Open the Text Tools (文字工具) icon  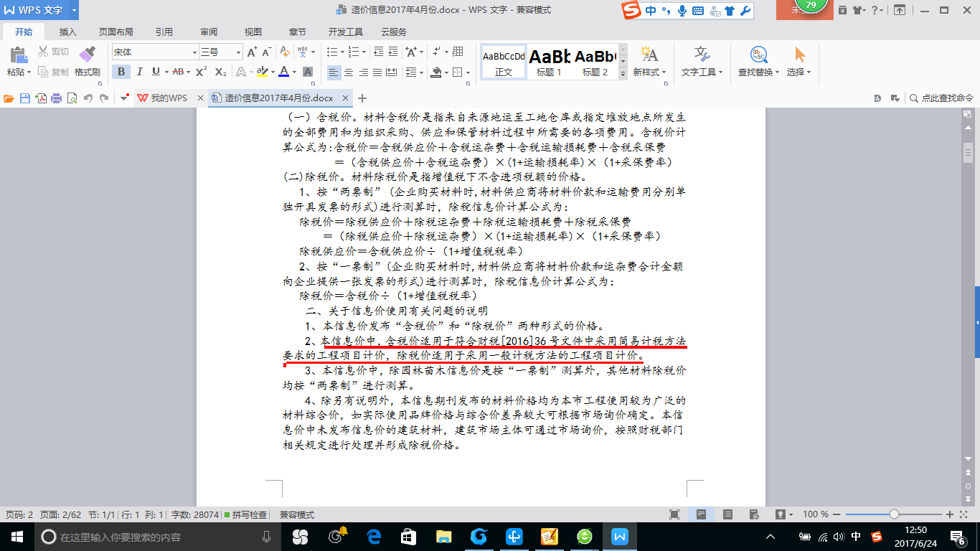[702, 55]
